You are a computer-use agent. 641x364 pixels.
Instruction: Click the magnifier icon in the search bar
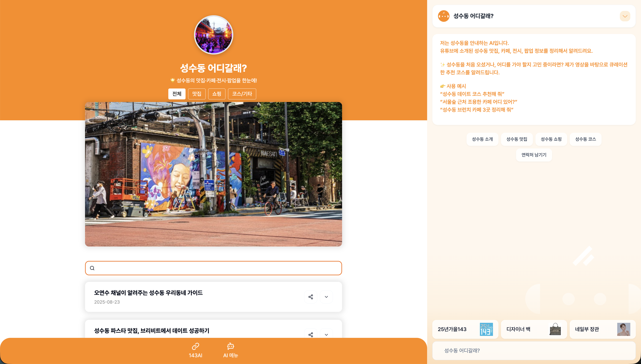tap(92, 268)
